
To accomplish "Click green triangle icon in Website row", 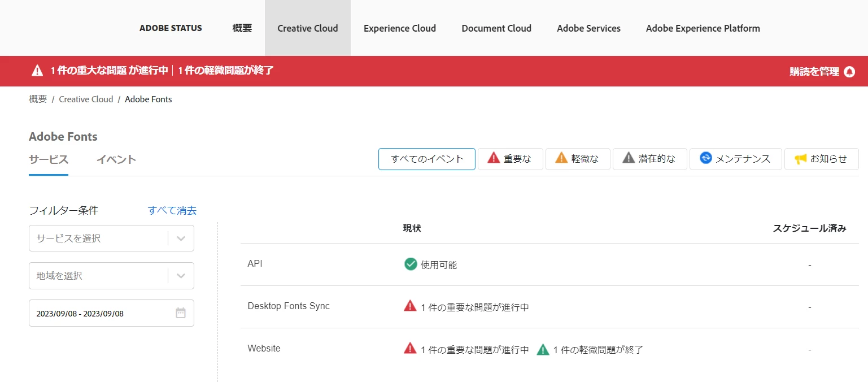I will (543, 349).
